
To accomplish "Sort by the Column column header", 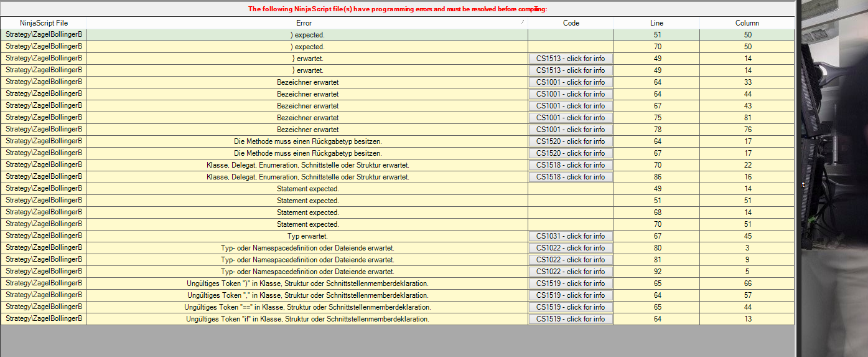I will [x=747, y=23].
